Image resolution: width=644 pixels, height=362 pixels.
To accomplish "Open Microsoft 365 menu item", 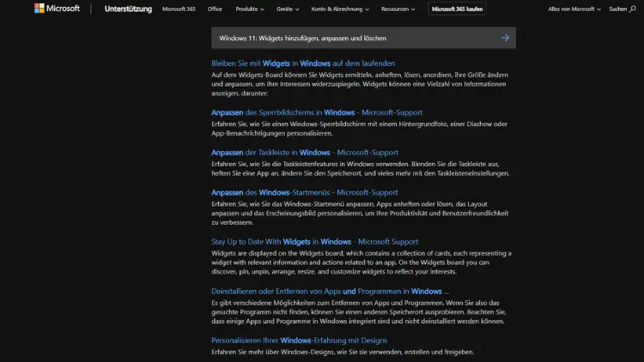I will click(x=179, y=9).
